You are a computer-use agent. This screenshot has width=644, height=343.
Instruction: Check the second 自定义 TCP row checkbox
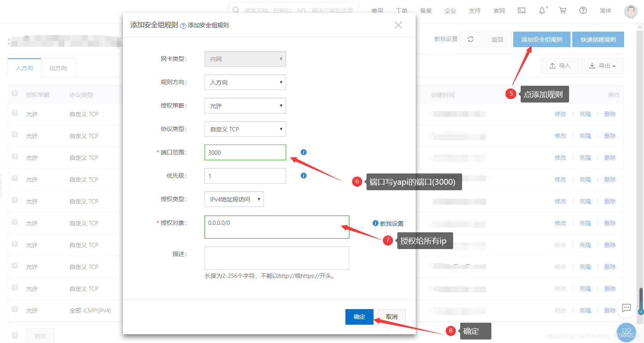click(15, 134)
